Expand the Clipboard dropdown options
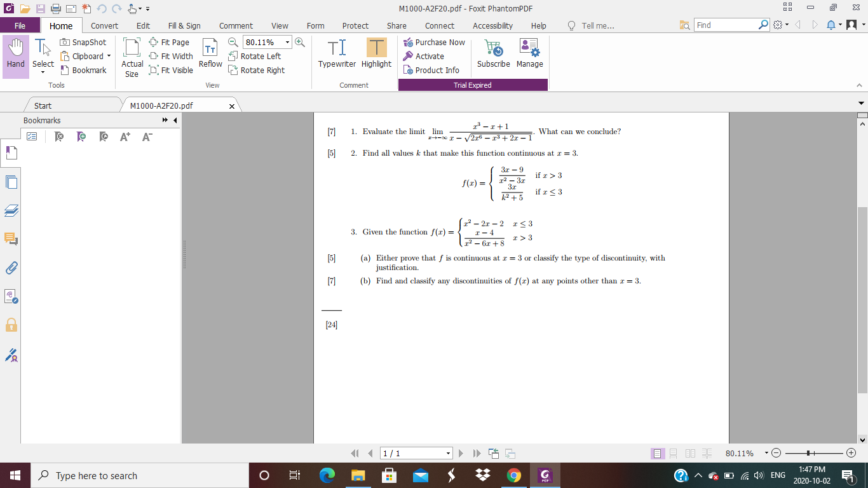Screen dimensions: 868x488 click(x=107, y=56)
